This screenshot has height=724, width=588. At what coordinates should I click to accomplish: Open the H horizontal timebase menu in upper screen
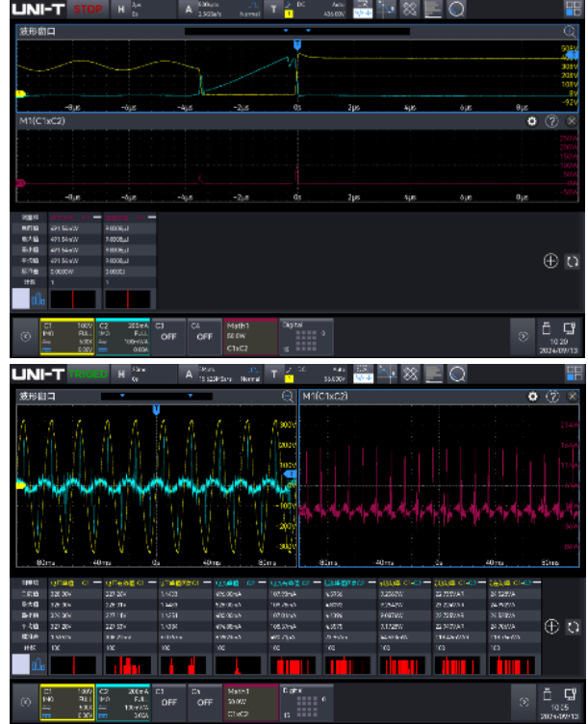click(x=132, y=9)
